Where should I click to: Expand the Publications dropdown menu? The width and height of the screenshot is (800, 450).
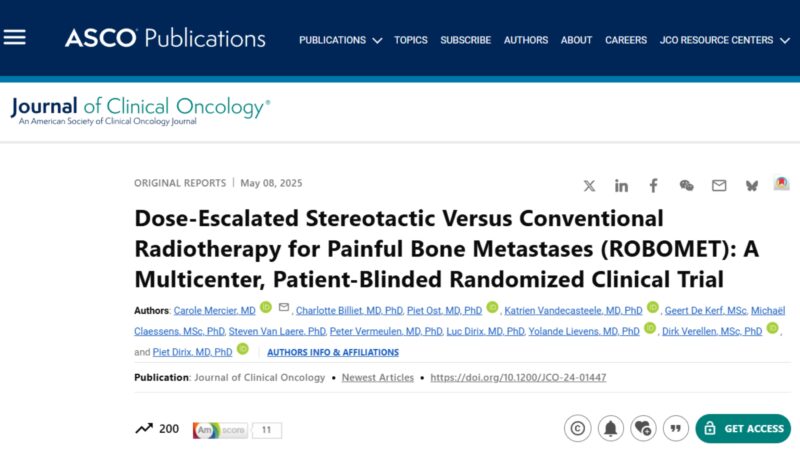tap(340, 40)
